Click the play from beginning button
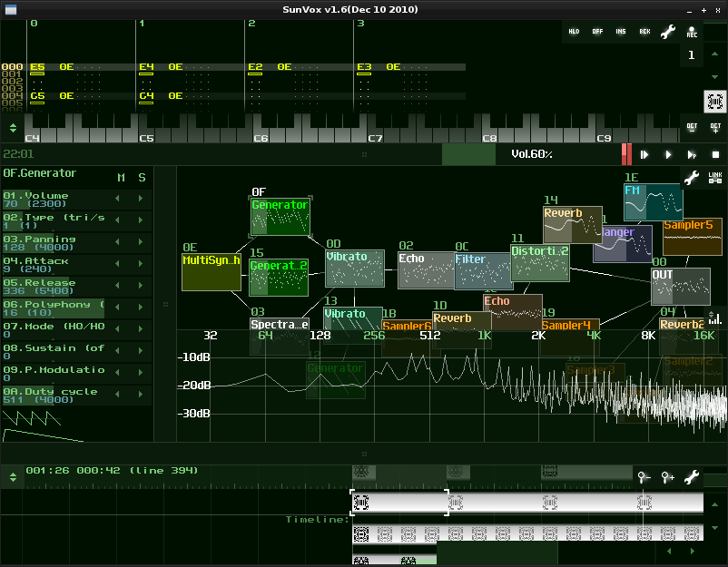The width and height of the screenshot is (728, 567). tap(644, 154)
